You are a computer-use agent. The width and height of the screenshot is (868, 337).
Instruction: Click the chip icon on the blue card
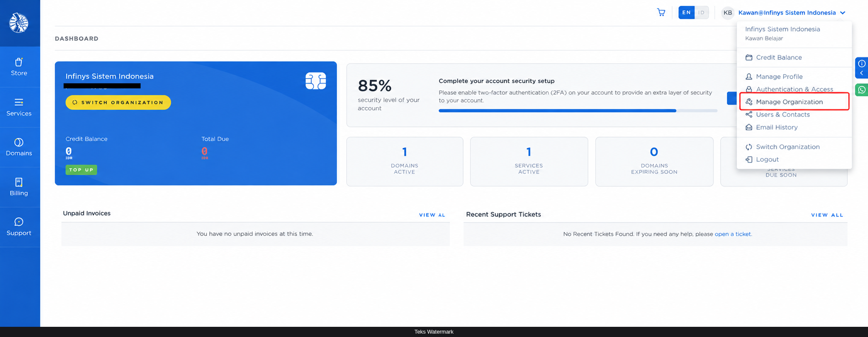[316, 81]
